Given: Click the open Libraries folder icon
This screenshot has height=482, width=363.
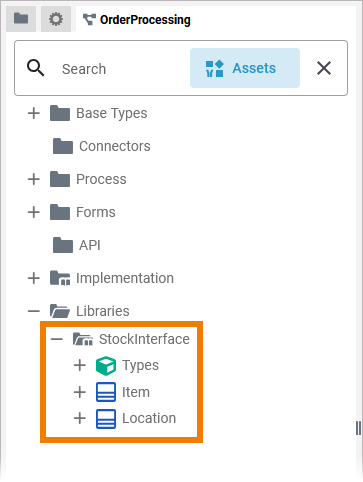Looking at the screenshot, I should click(60, 311).
